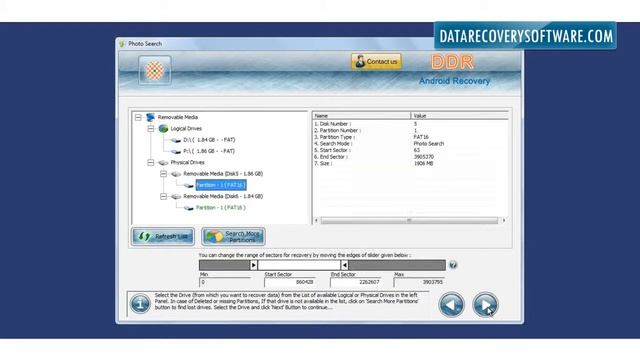Click the Start Sector input field

(290, 282)
